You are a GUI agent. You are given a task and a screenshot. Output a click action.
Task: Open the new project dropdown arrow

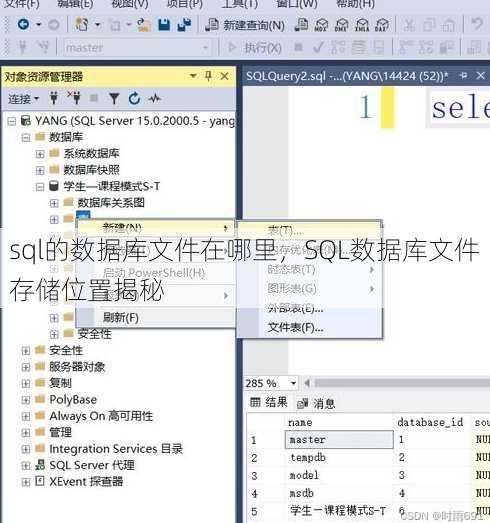pos(97,25)
